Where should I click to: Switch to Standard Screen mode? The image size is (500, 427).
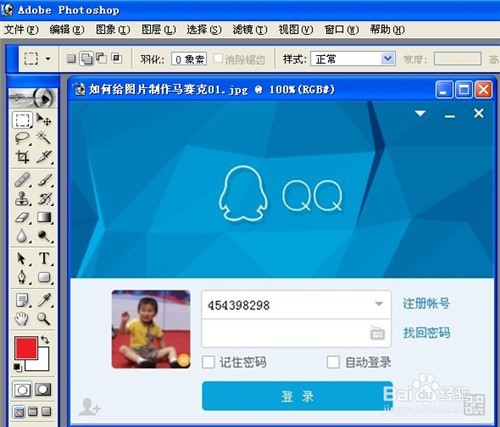click(19, 412)
